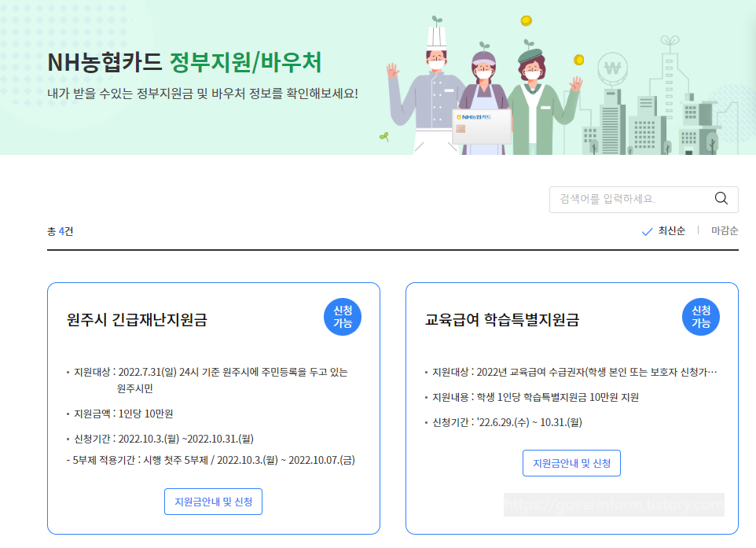Image resolution: width=756 pixels, height=548 pixels.
Task: Click the NH농협카드 정부지원/바우처 heading
Action: (x=185, y=62)
